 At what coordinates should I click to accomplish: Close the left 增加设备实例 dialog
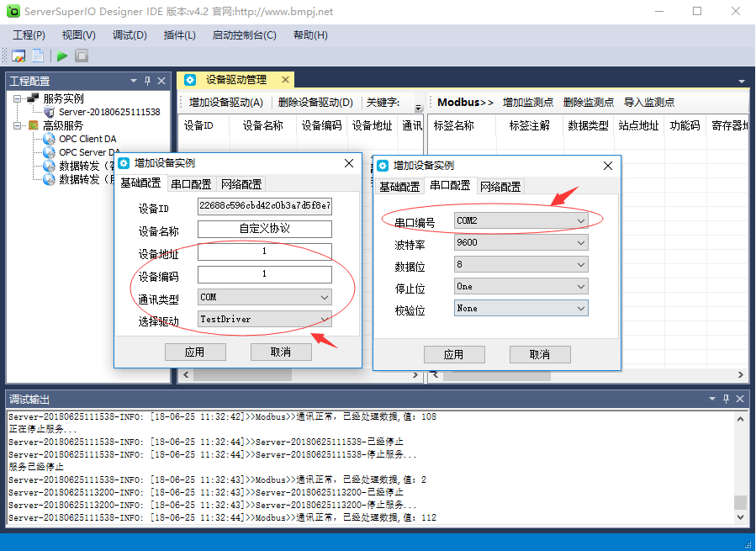[x=349, y=163]
